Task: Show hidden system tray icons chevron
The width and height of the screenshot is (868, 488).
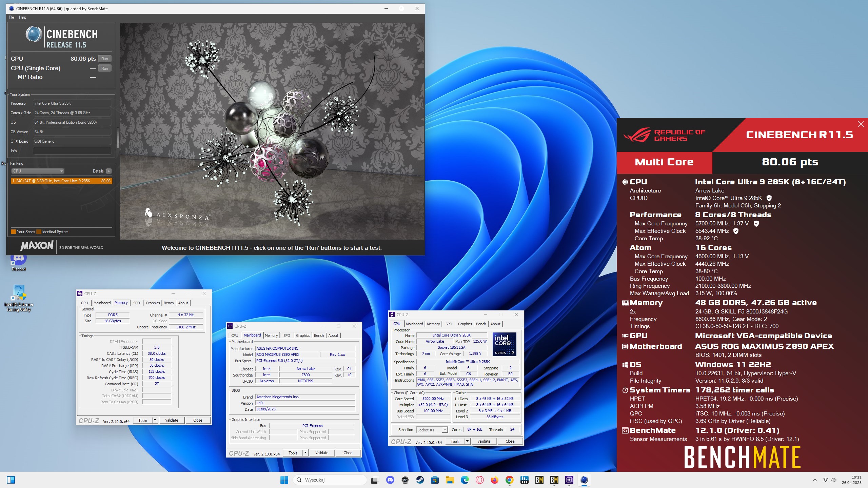Action: 814,480
